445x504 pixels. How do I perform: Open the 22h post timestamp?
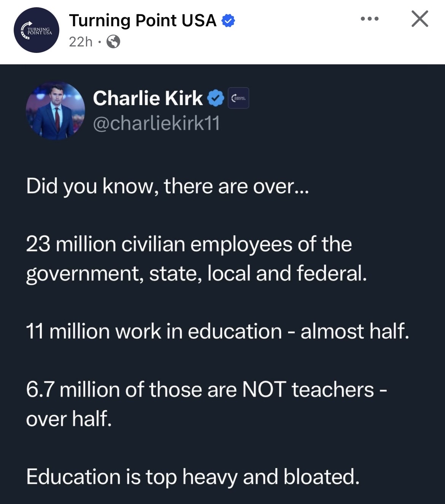click(81, 41)
